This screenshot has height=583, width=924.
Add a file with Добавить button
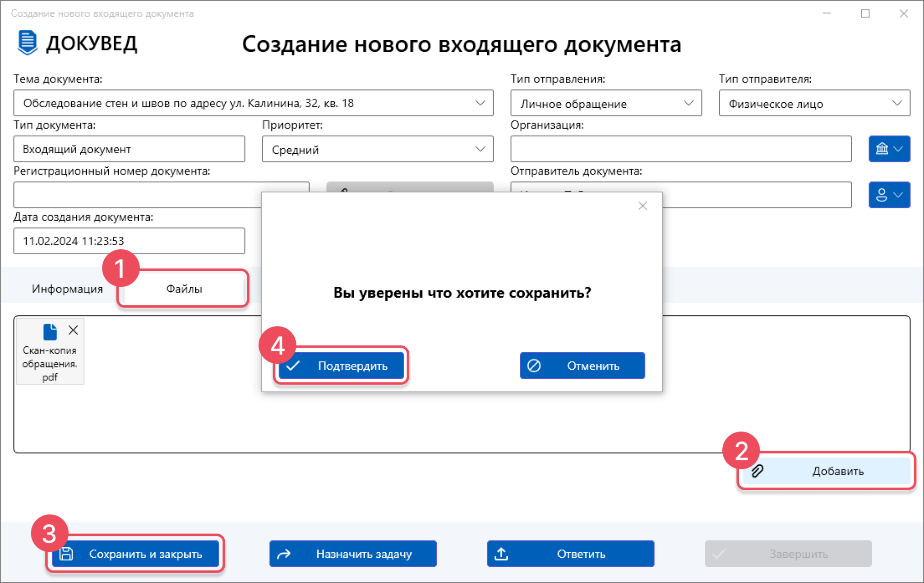click(x=826, y=471)
